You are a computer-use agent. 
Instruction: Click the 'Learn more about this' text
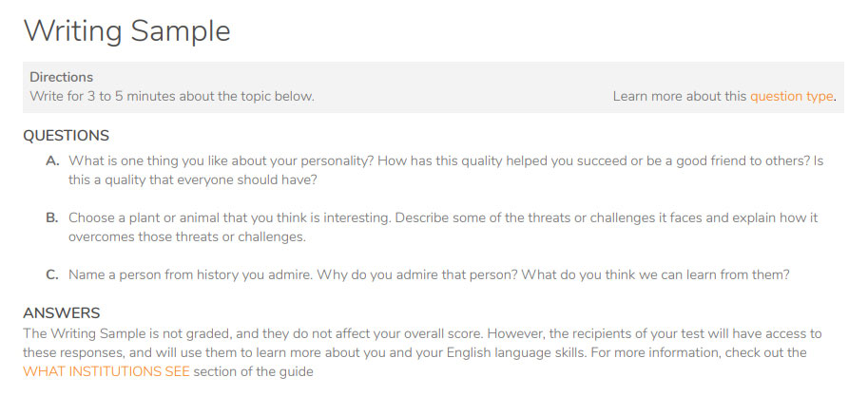tap(679, 96)
